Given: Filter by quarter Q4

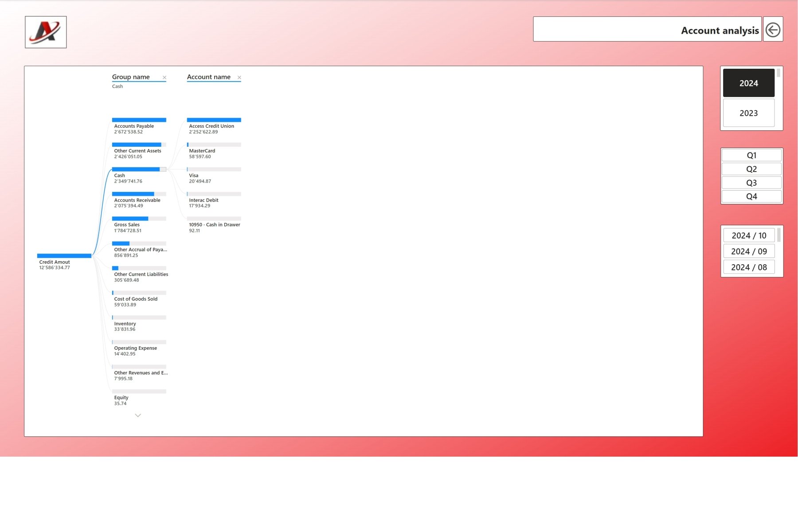Looking at the screenshot, I should (x=751, y=196).
